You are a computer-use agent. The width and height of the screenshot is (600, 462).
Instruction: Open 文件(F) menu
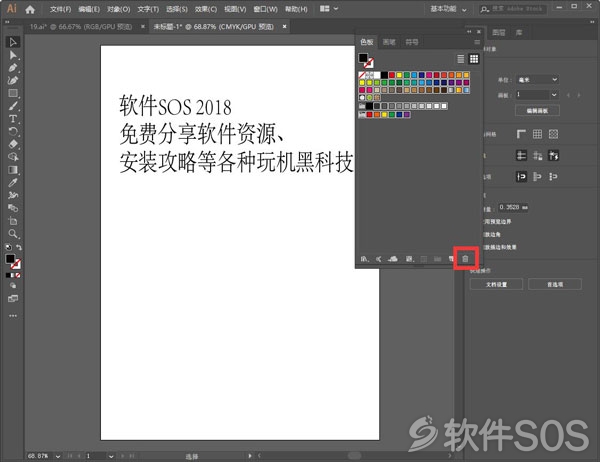pos(60,9)
